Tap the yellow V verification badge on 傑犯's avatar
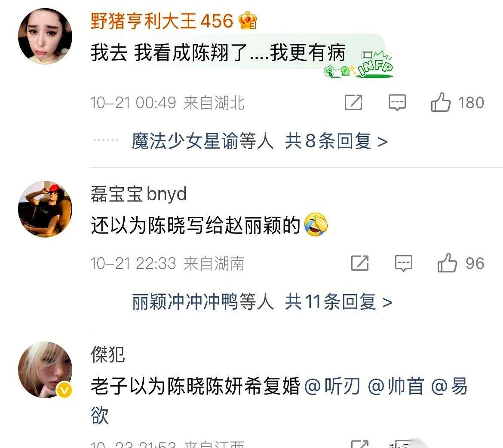The height and width of the screenshot is (448, 503). (x=64, y=390)
